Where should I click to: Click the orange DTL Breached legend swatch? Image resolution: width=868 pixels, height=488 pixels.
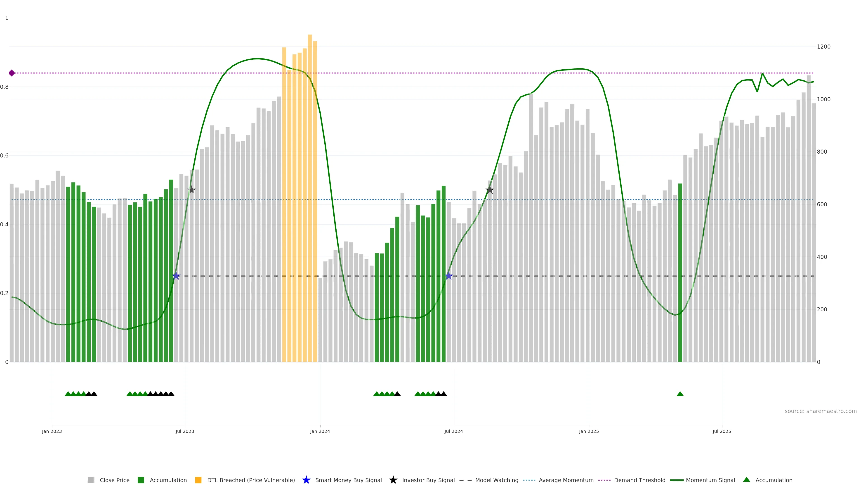point(198,480)
